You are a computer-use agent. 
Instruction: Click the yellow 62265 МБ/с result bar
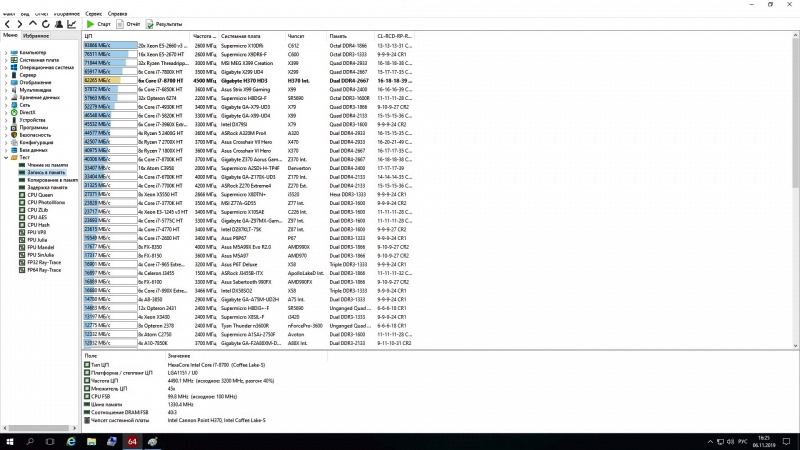(110, 81)
